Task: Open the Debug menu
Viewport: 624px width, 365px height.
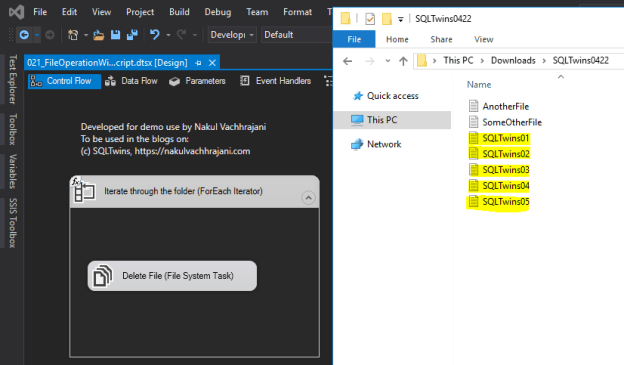Action: pyautogui.click(x=218, y=12)
